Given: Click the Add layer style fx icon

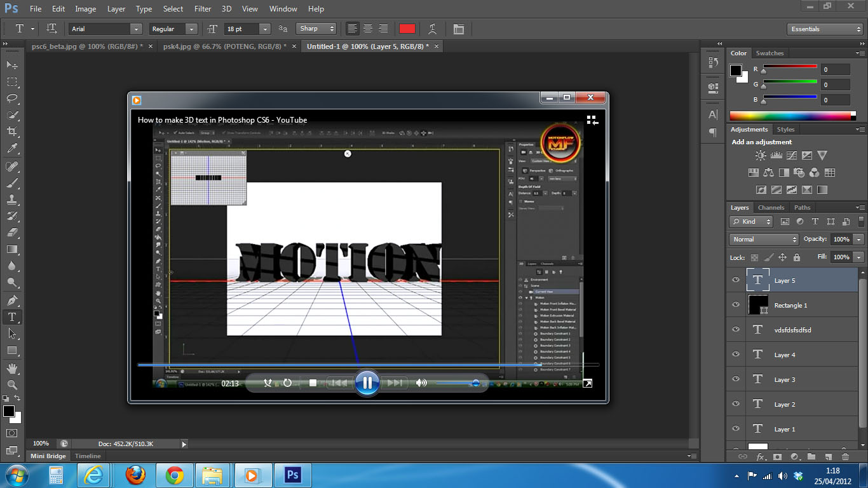Looking at the screenshot, I should pos(761,456).
